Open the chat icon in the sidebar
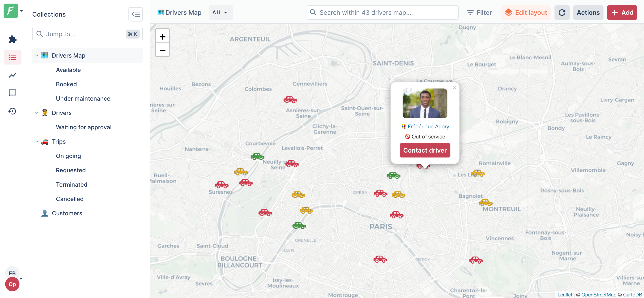Screen dimensions: 644x298 (12, 93)
